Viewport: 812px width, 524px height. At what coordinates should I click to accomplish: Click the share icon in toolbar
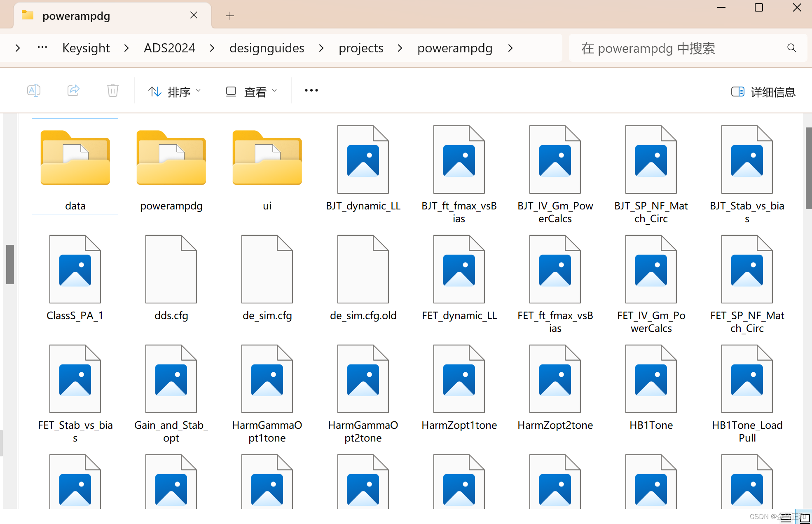click(x=73, y=90)
